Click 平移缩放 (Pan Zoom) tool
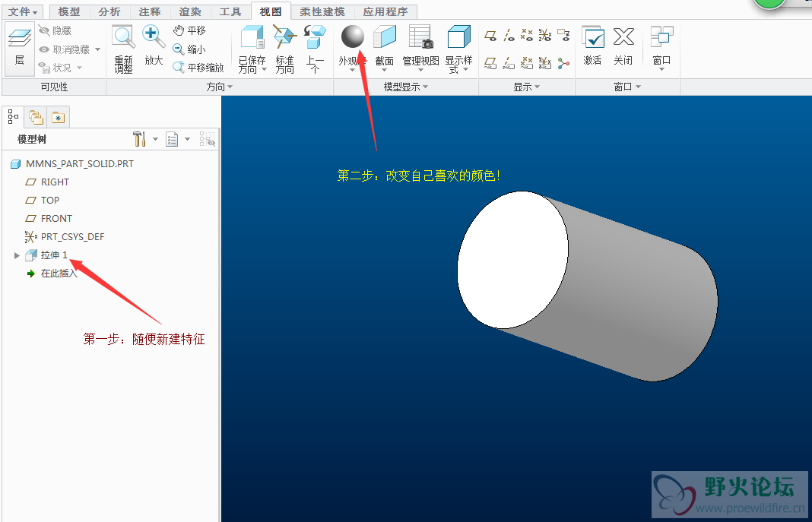812x522 pixels. (x=198, y=68)
